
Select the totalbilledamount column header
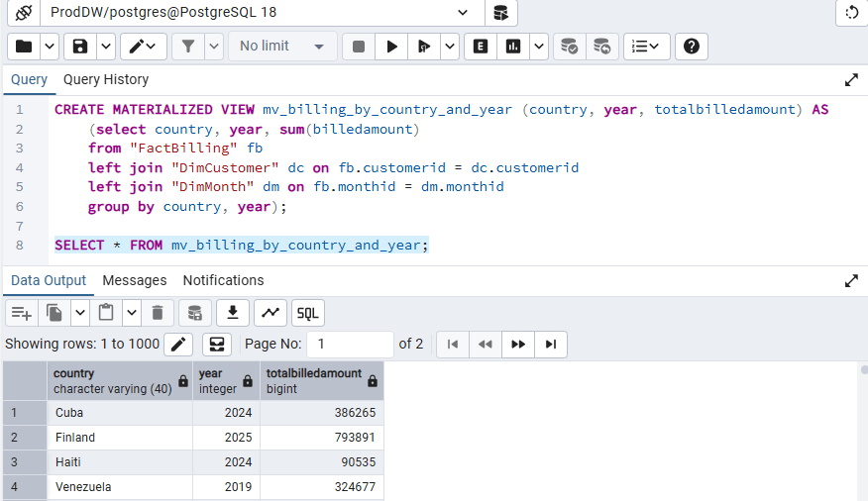click(x=322, y=381)
